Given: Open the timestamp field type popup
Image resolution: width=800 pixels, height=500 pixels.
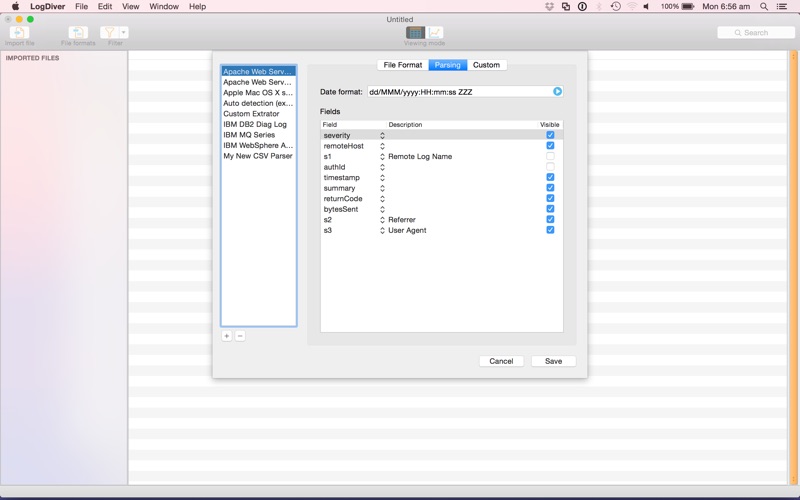Looking at the screenshot, I should [x=382, y=178].
